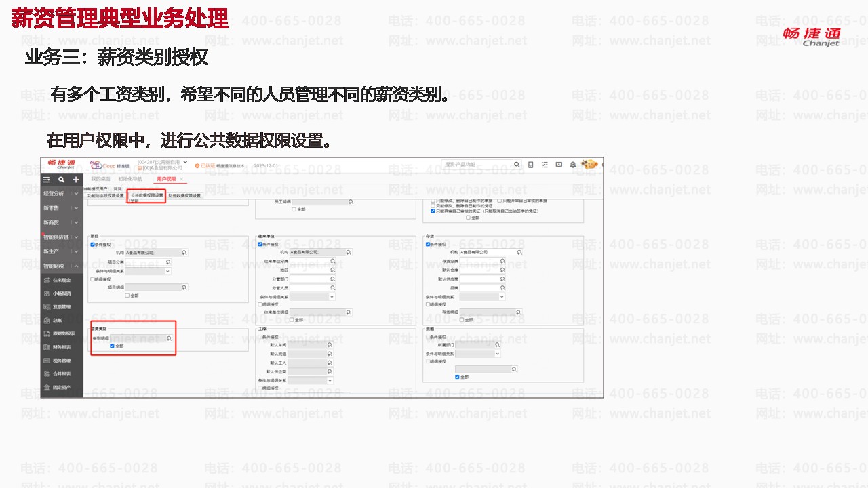
Task: Switch to the 我的桌面 tab
Action: pos(100,179)
